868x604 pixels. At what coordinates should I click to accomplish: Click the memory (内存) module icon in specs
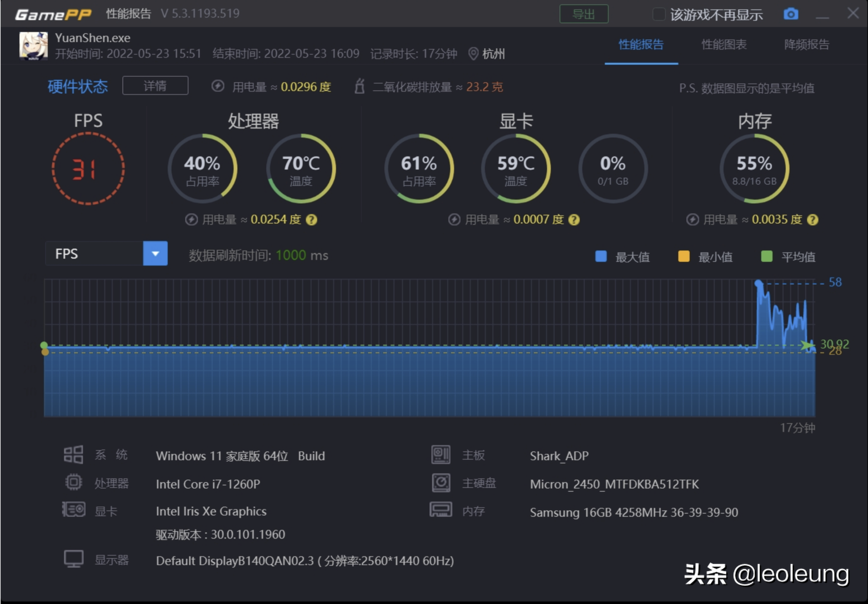coord(440,510)
